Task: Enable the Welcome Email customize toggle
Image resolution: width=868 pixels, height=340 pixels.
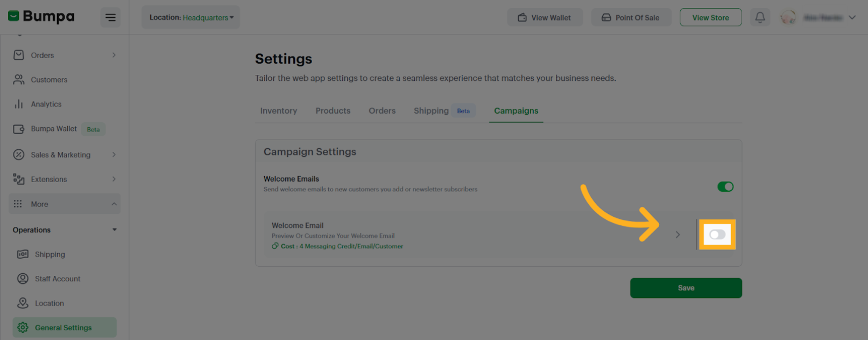Action: (717, 234)
